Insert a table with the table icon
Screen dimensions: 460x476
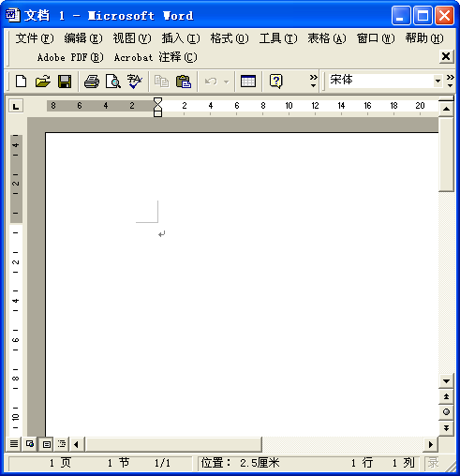click(x=248, y=82)
